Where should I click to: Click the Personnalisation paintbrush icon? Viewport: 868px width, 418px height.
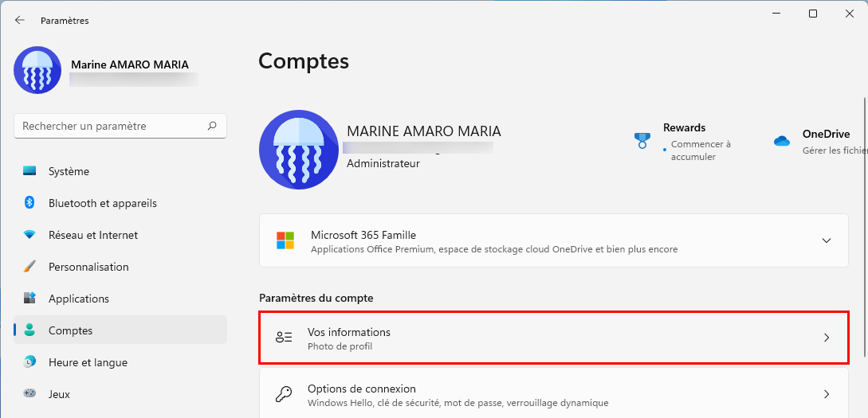pyautogui.click(x=29, y=267)
